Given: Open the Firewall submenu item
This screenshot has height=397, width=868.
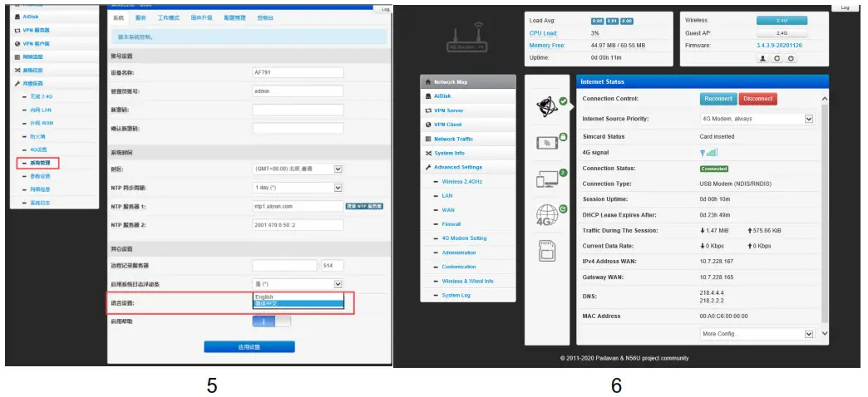Looking at the screenshot, I should (x=451, y=224).
